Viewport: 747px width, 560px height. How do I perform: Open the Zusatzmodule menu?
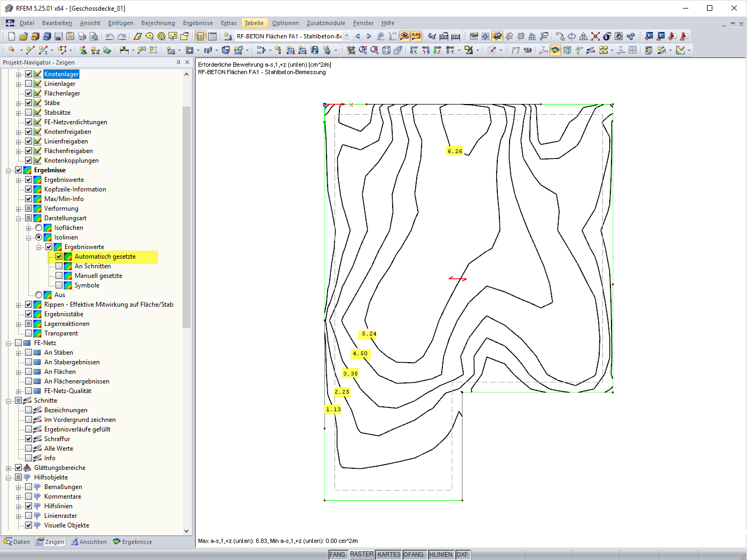pos(325,23)
